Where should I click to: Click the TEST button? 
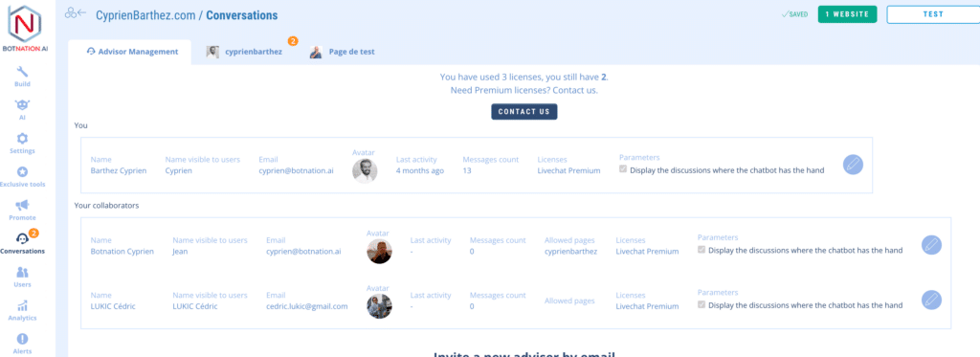[933, 14]
